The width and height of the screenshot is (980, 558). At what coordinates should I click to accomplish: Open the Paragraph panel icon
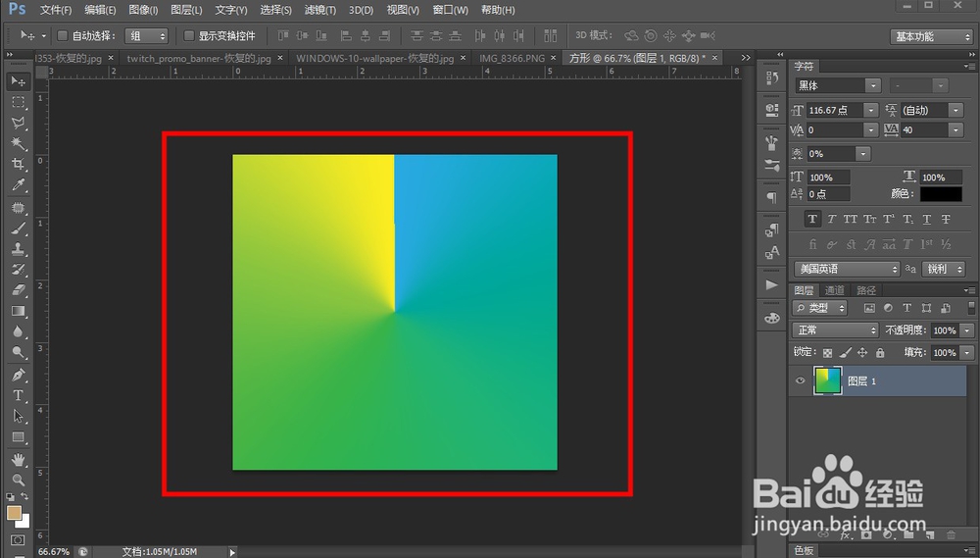tap(772, 198)
